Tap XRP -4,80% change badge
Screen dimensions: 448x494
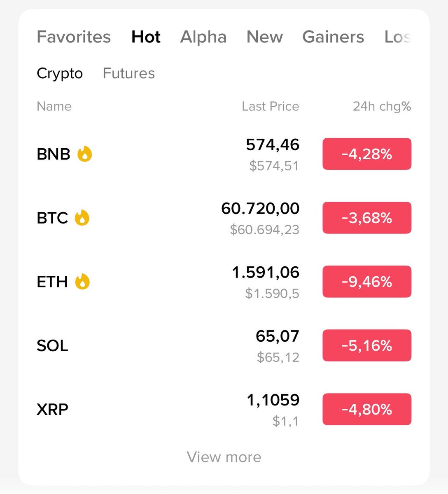click(367, 409)
